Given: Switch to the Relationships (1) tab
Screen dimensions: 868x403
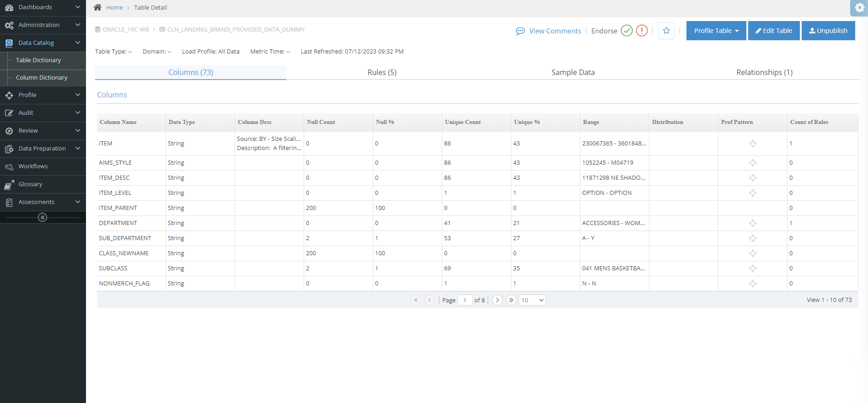Looking at the screenshot, I should click(764, 72).
